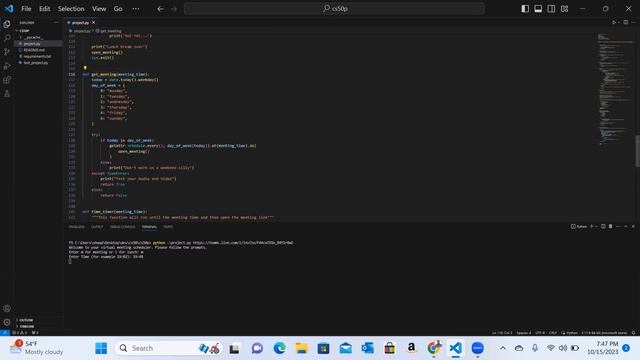Select the project.py editor tab
640x360 pixels.
(x=80, y=22)
